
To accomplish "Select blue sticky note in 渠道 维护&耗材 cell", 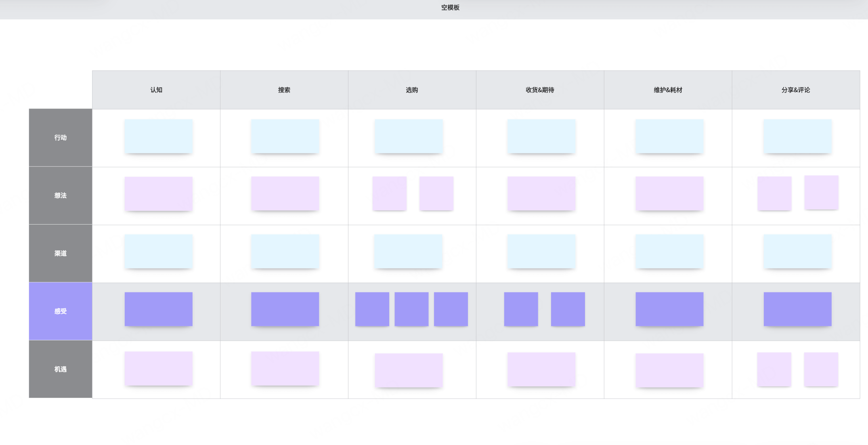I will point(669,251).
